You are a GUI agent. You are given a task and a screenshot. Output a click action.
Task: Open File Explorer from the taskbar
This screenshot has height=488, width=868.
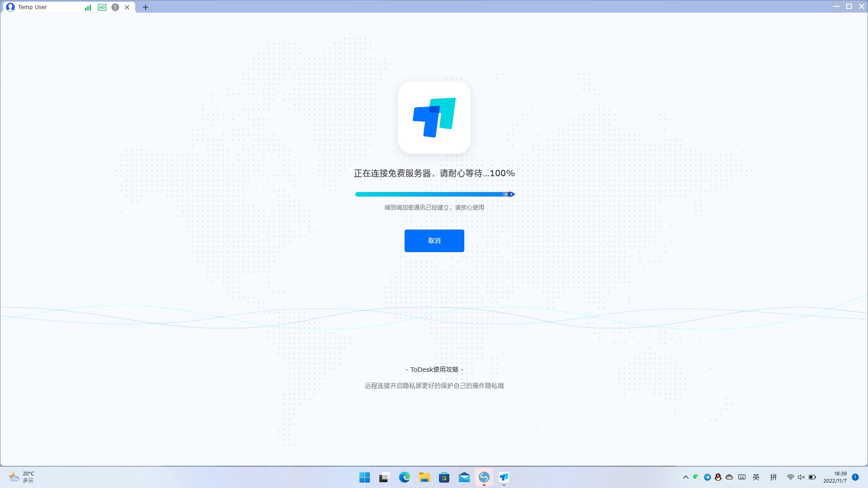pos(424,477)
